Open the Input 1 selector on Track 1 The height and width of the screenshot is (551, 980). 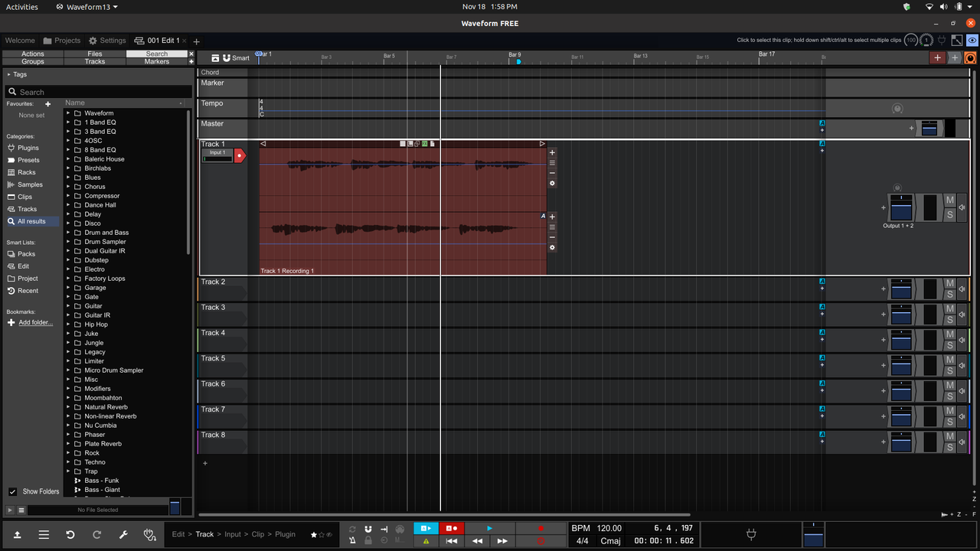coord(217,155)
